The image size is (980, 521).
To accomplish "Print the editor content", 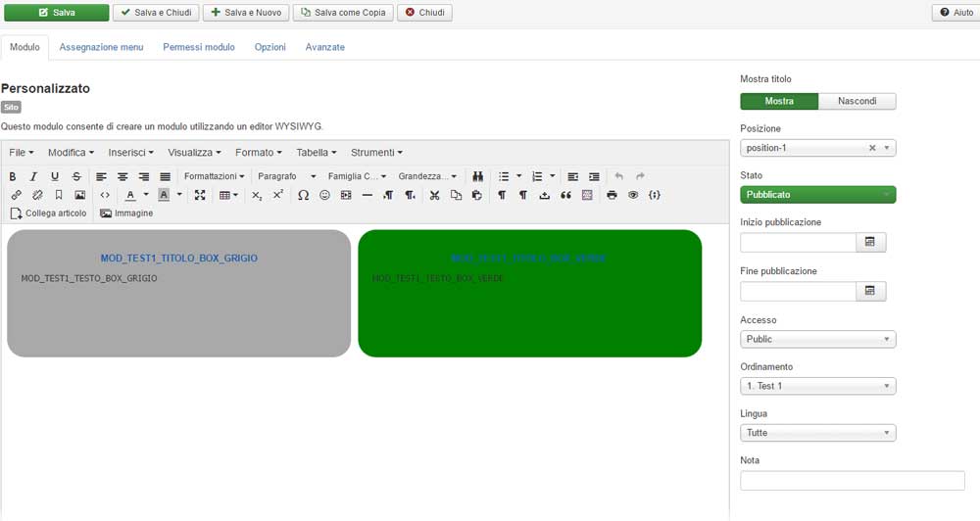I will click(612, 195).
